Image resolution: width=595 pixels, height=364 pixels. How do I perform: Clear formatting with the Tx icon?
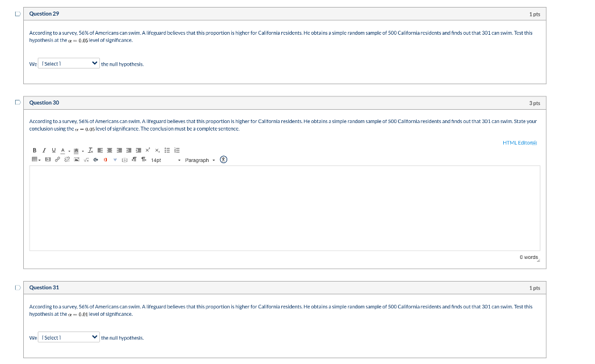click(x=90, y=150)
